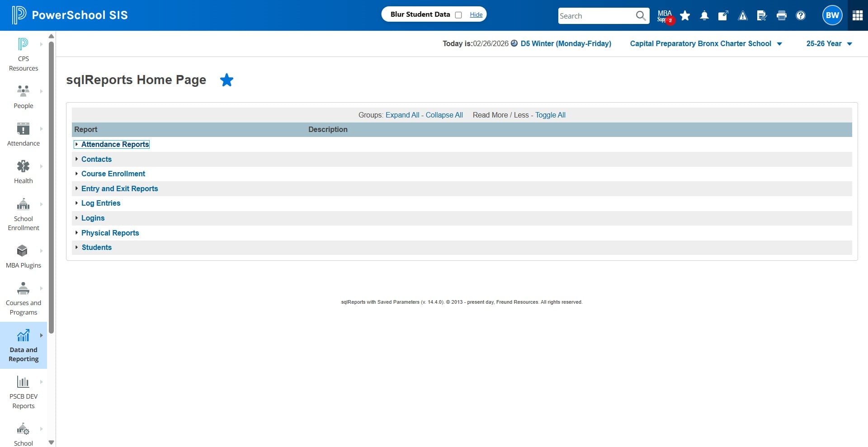Expand People submenu arrow
Viewport: 868px width, 447px height.
click(x=41, y=91)
